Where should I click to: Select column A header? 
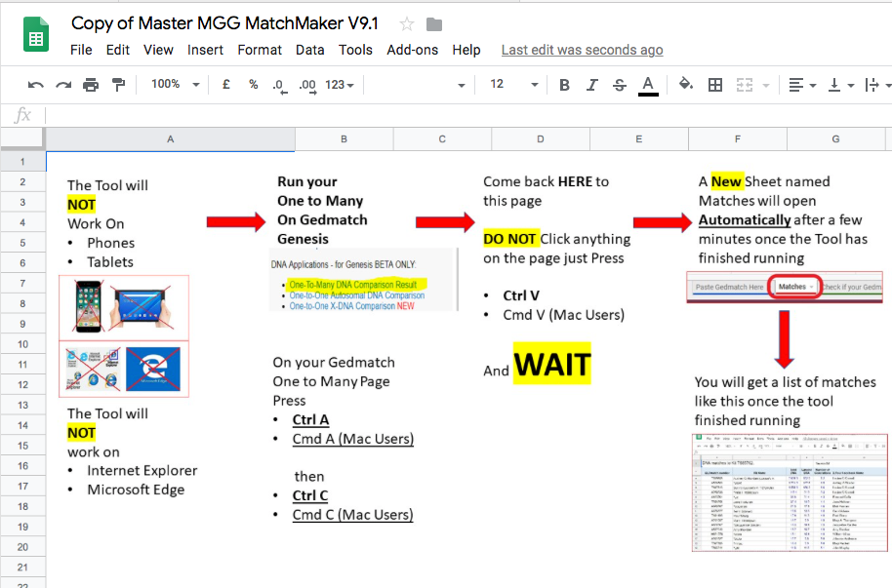tap(170, 138)
